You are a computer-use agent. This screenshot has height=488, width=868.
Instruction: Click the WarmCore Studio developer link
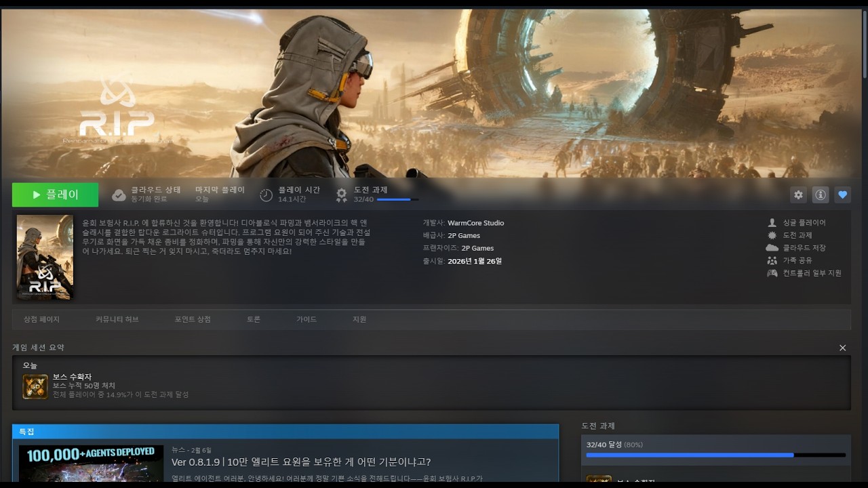click(x=475, y=223)
